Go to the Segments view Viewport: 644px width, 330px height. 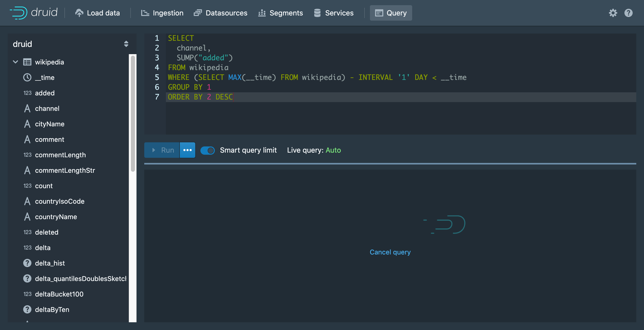(x=281, y=13)
